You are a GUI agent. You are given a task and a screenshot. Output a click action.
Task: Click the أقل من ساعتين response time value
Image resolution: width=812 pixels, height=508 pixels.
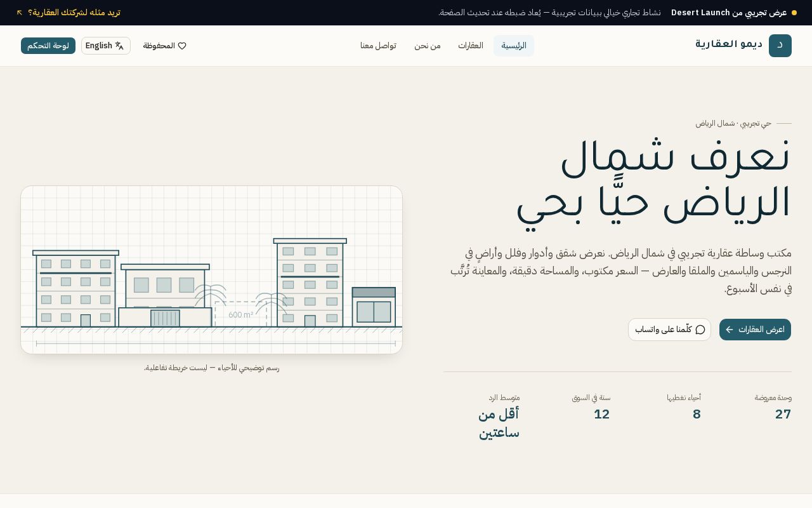pos(499,424)
